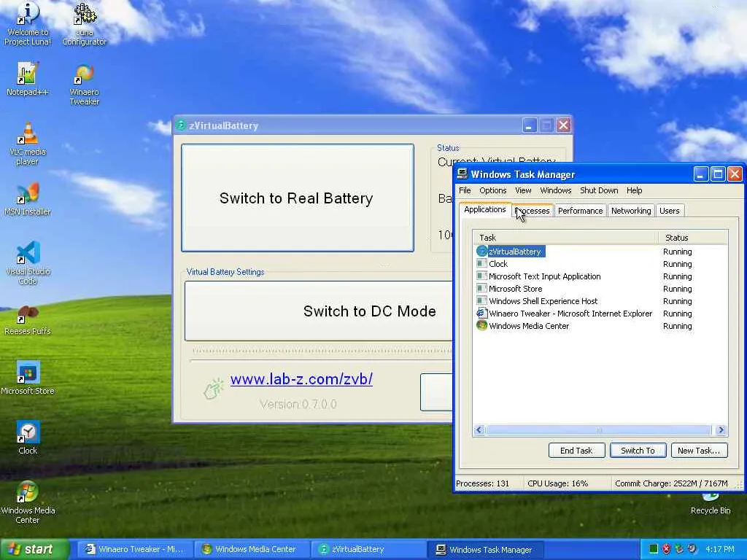Click the Processes: 131 status bar text
Screen dimensions: 747x560
pyautogui.click(x=483, y=483)
